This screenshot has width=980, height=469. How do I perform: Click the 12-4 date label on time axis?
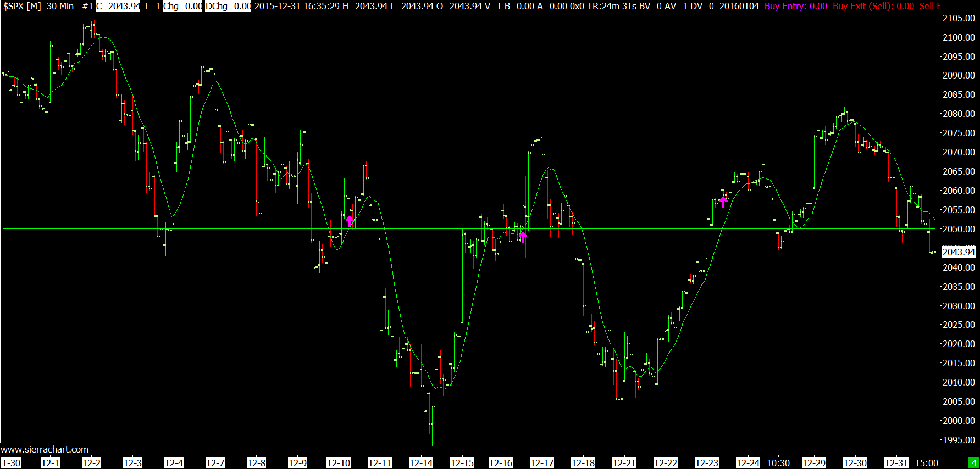tap(174, 463)
